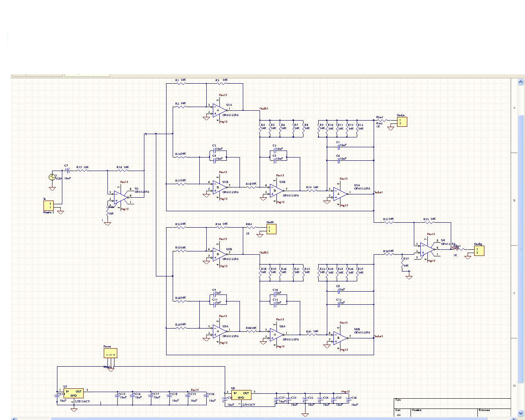The width and height of the screenshot is (525, 420).
Task: Select the U2B op-amp symbol
Action: coord(277,190)
